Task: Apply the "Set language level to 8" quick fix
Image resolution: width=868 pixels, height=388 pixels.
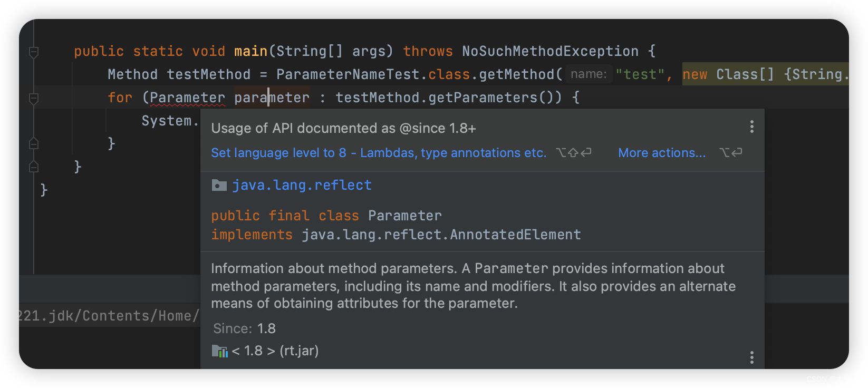Action: 378,153
